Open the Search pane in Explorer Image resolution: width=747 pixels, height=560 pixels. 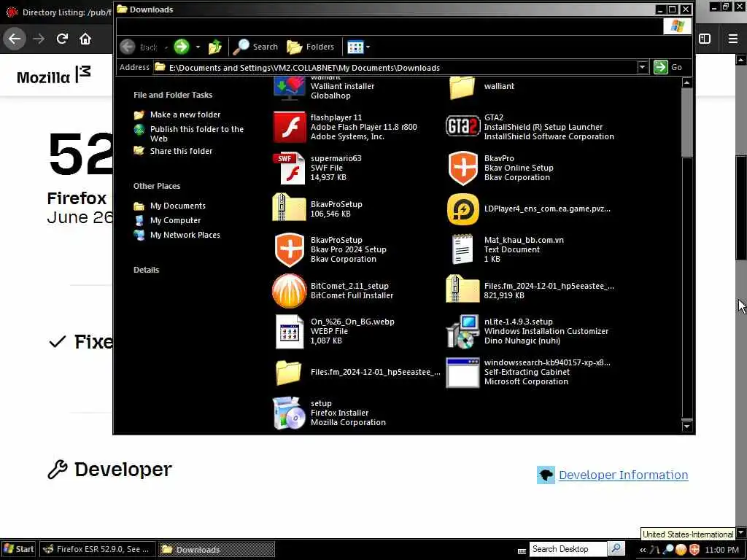(x=255, y=47)
